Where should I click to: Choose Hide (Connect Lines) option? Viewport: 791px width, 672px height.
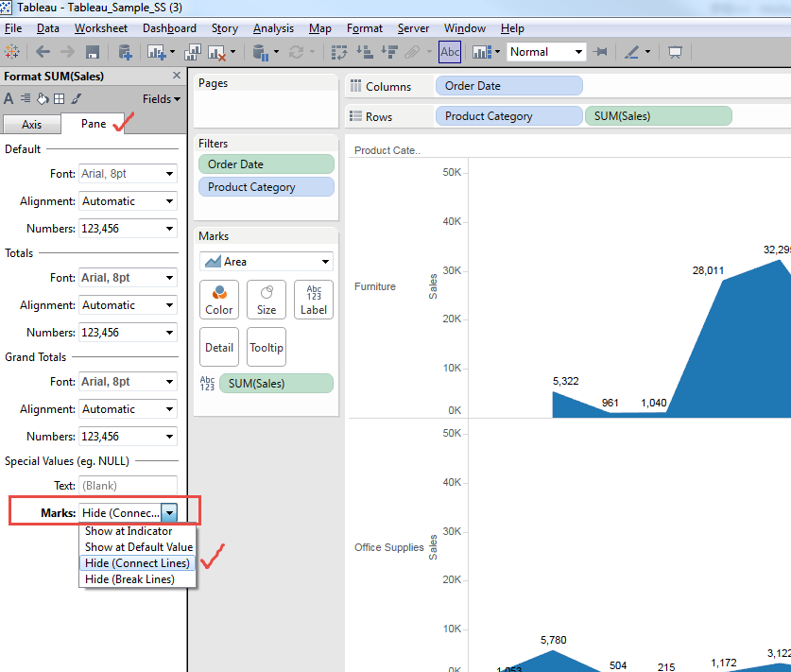coord(137,563)
